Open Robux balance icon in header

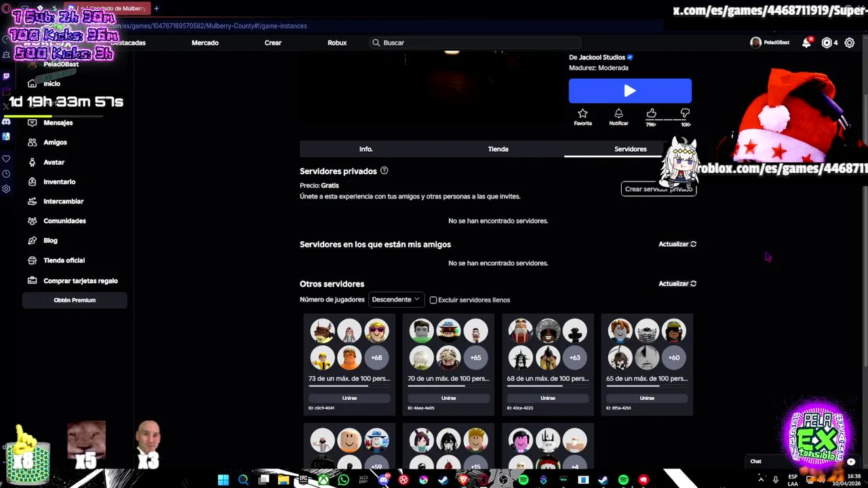click(826, 43)
